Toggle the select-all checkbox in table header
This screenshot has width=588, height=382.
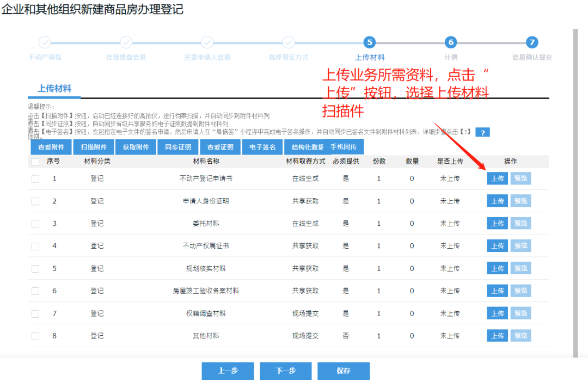pos(35,161)
